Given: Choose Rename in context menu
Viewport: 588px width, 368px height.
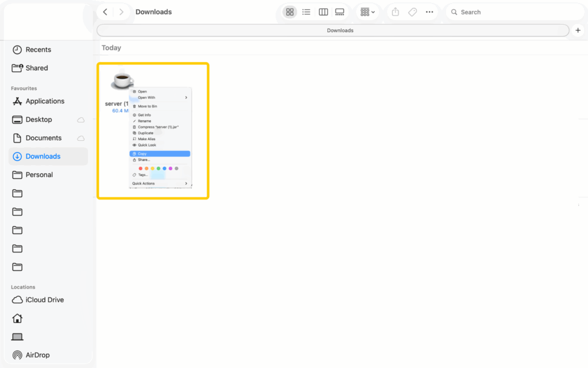Looking at the screenshot, I should tap(160, 121).
